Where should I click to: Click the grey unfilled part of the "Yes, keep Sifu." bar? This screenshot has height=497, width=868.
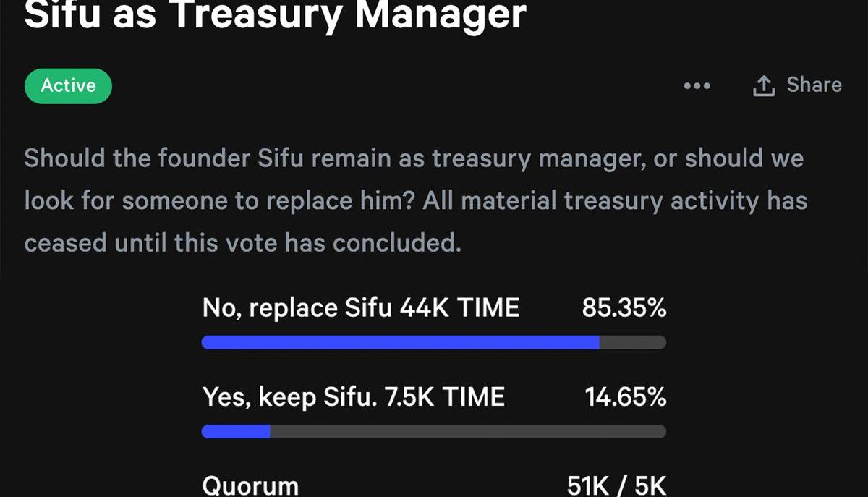click(x=467, y=431)
